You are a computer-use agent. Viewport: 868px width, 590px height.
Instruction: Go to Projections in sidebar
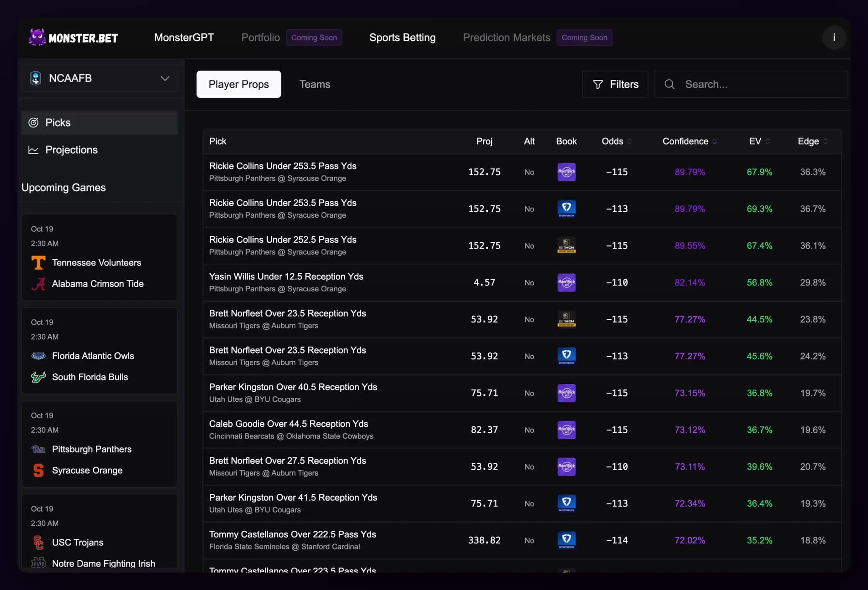click(x=71, y=150)
